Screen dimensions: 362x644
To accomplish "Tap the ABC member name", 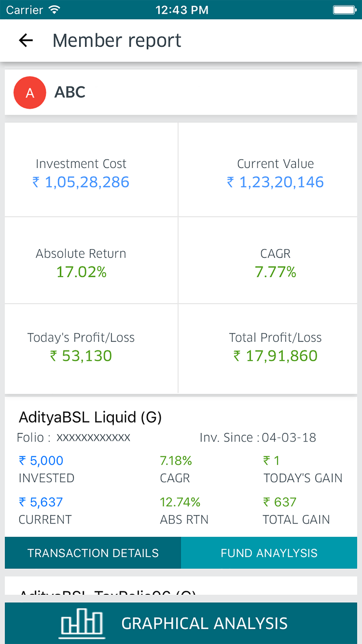I will coord(70,92).
